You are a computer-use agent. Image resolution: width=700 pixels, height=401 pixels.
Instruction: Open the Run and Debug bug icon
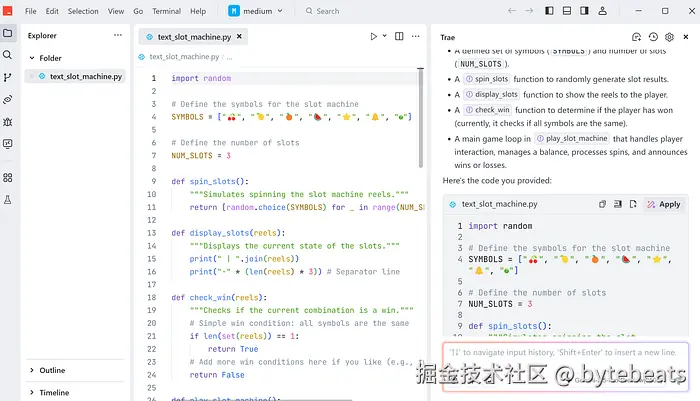pos(8,122)
